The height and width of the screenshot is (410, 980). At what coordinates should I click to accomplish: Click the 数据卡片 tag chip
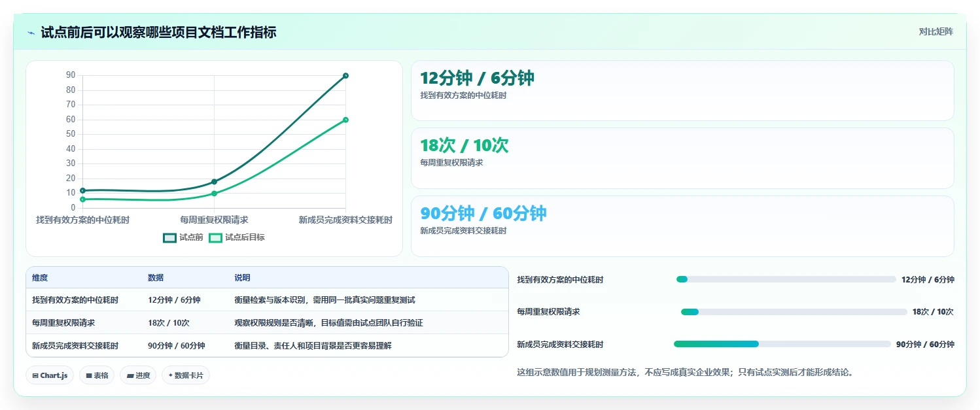point(186,375)
